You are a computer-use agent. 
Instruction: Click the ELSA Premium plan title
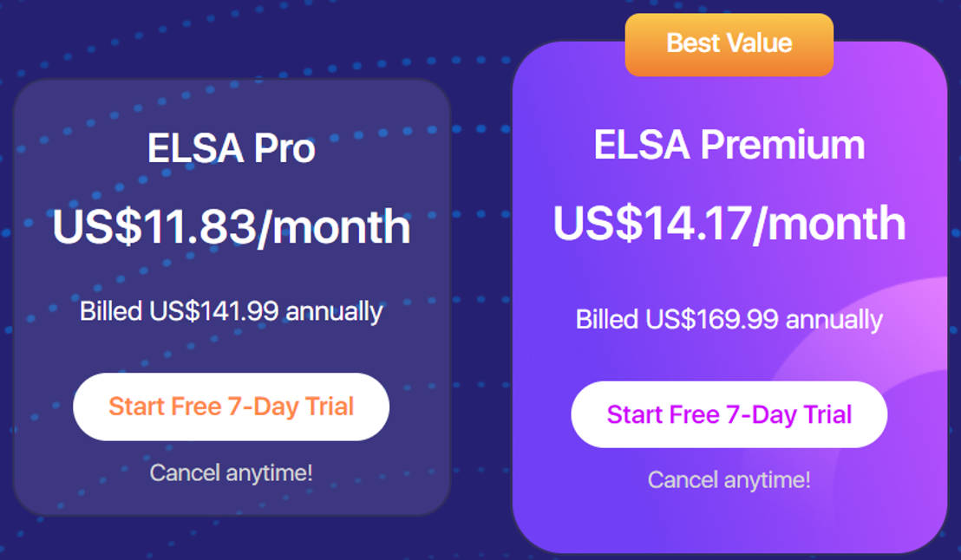tap(729, 145)
